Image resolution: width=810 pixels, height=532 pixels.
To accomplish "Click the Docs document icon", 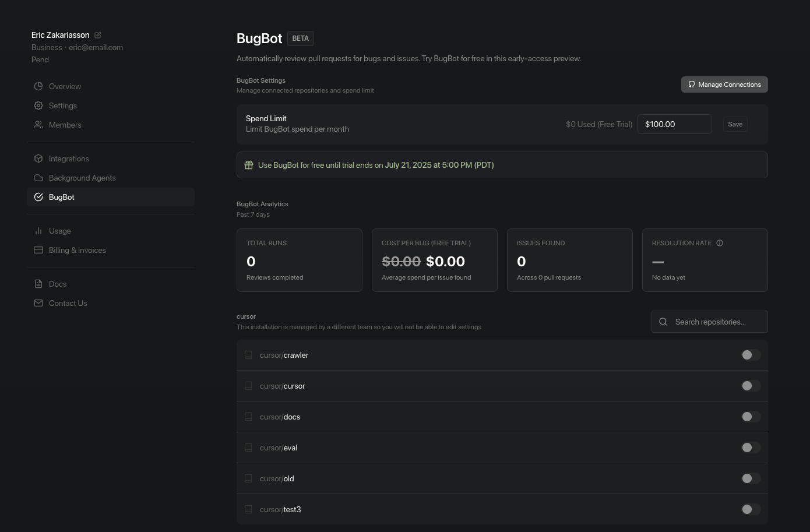I will (x=38, y=284).
